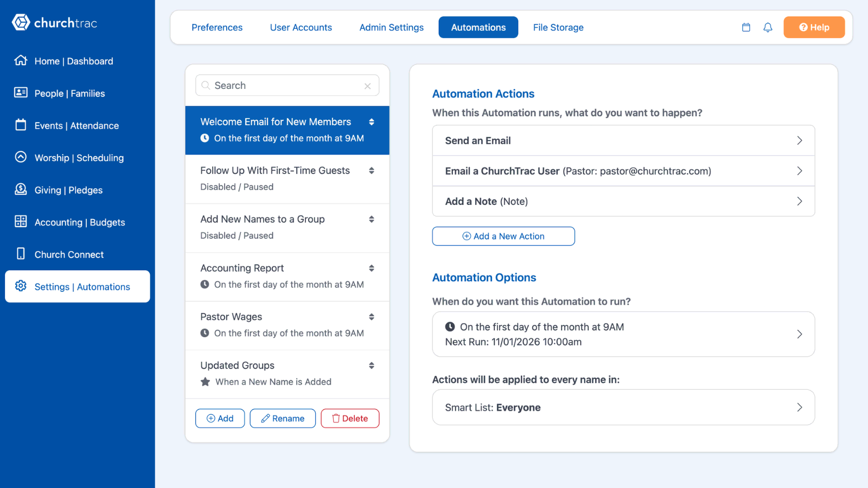Screen dimensions: 868x488
Task: Click the Add automation button
Action: [220, 418]
